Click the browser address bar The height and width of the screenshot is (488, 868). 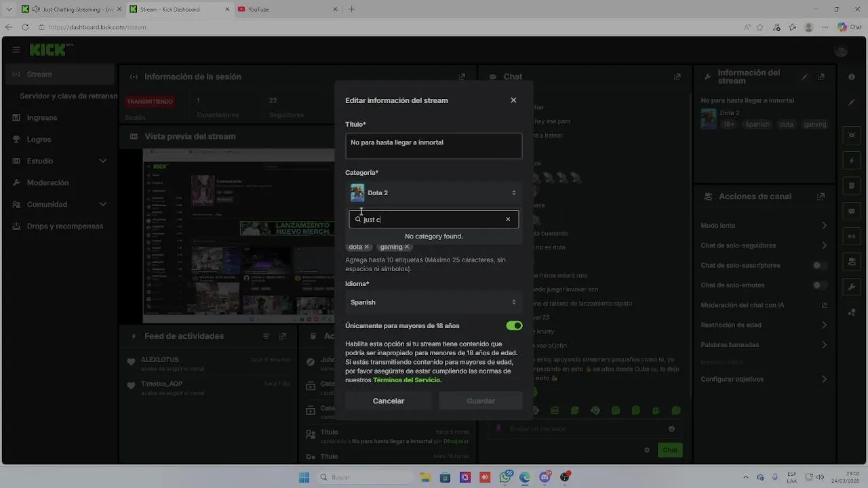(x=387, y=27)
